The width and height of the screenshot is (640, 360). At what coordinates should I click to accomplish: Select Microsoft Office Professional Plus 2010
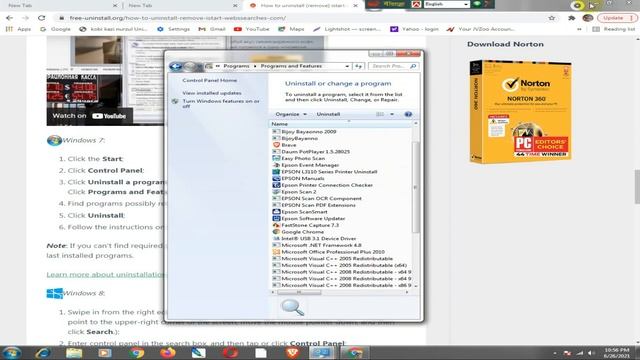[x=329, y=252]
